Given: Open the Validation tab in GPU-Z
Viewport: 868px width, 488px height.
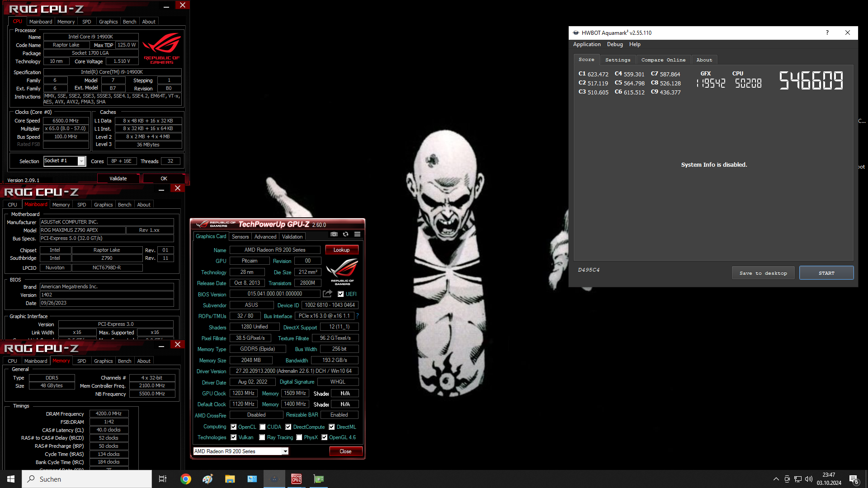Looking at the screenshot, I should pyautogui.click(x=292, y=237).
